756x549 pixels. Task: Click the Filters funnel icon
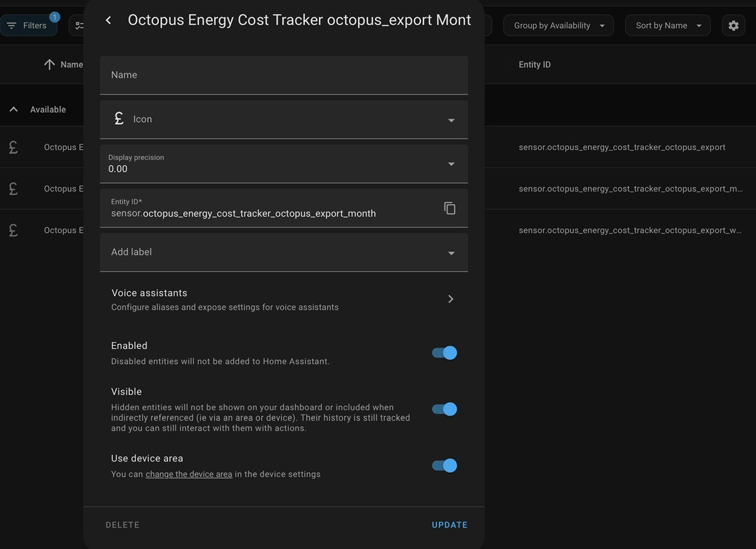(11, 25)
